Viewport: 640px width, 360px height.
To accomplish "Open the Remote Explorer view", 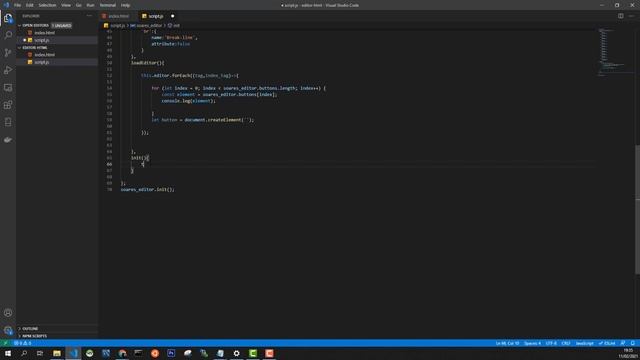I will [x=8, y=88].
